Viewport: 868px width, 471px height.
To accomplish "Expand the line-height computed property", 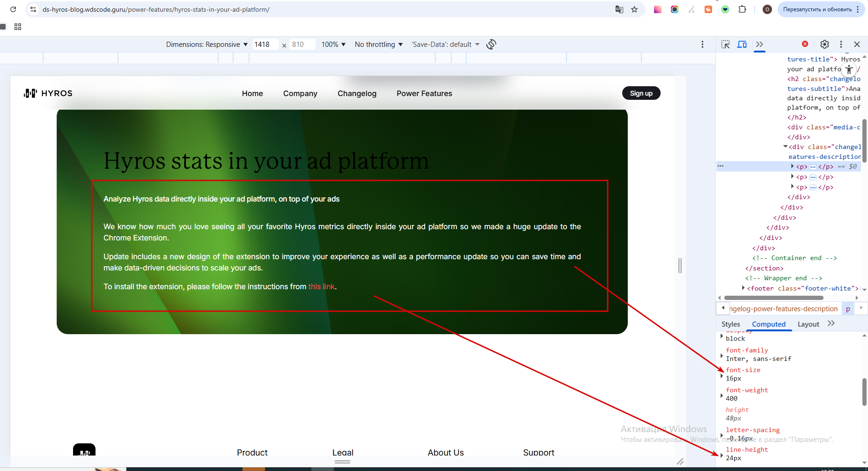I will (x=721, y=455).
